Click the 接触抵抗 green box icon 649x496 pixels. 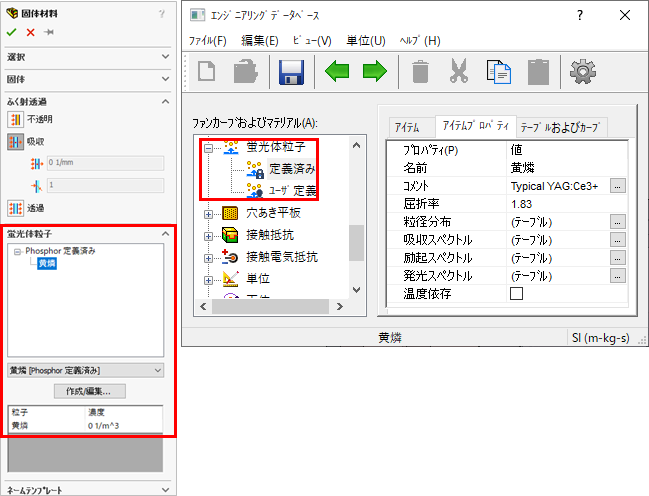230,235
